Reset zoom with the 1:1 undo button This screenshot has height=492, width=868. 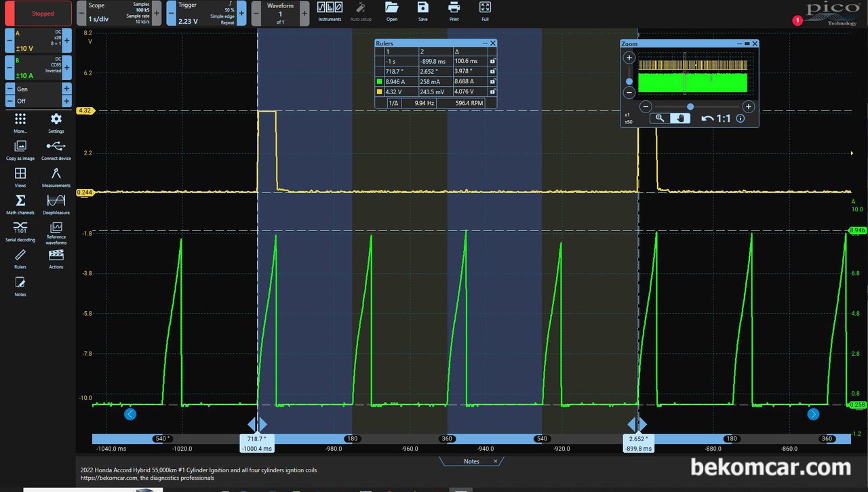click(x=716, y=118)
